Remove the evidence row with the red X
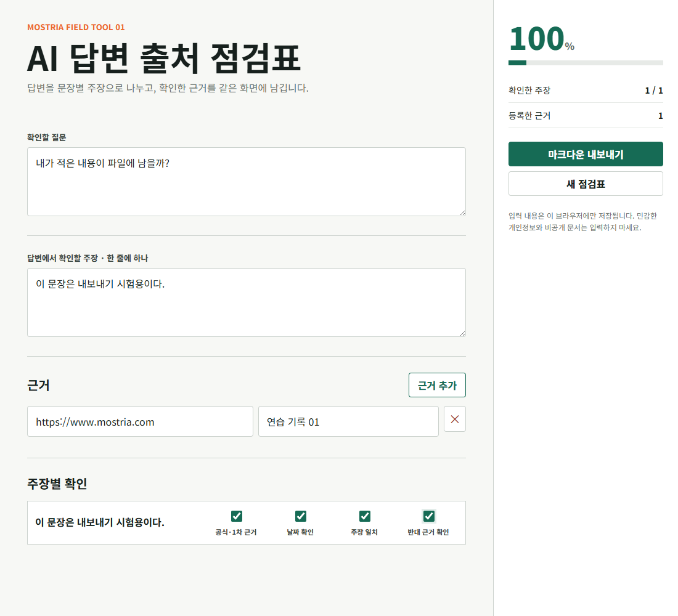 pyautogui.click(x=454, y=419)
